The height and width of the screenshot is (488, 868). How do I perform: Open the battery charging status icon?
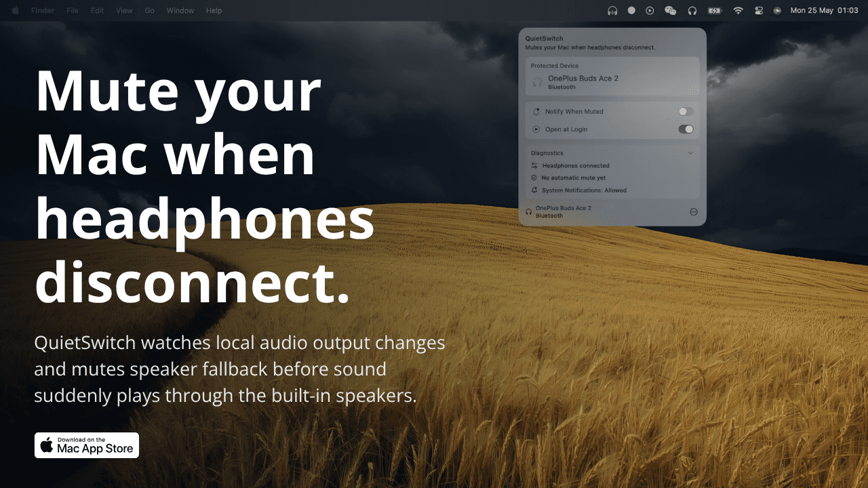(x=715, y=11)
